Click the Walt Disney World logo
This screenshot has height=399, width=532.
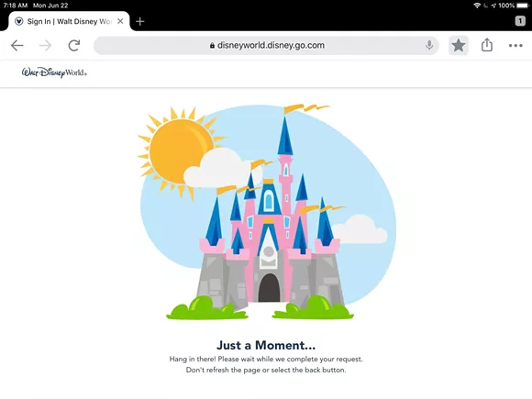pyautogui.click(x=54, y=72)
